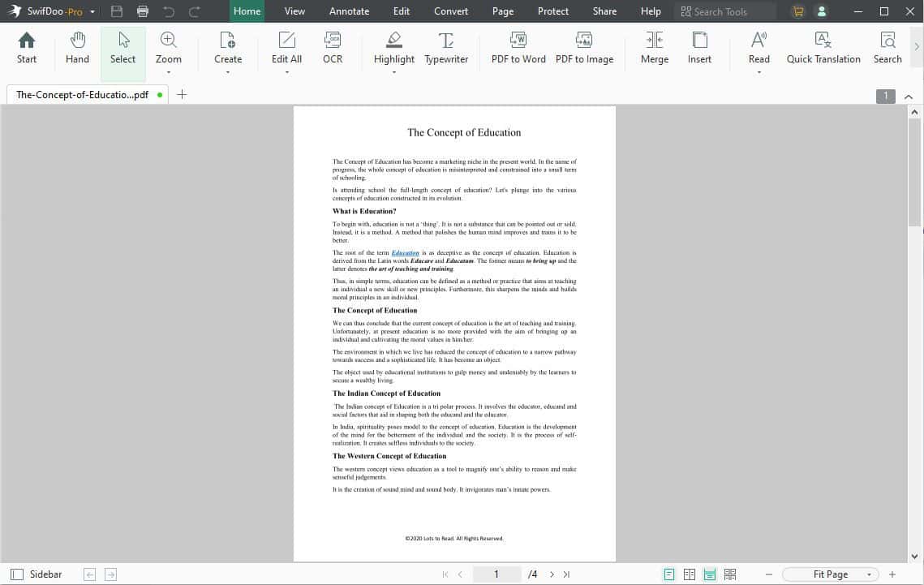This screenshot has height=585, width=924.
Task: Open the Merge tool
Action: click(x=654, y=49)
